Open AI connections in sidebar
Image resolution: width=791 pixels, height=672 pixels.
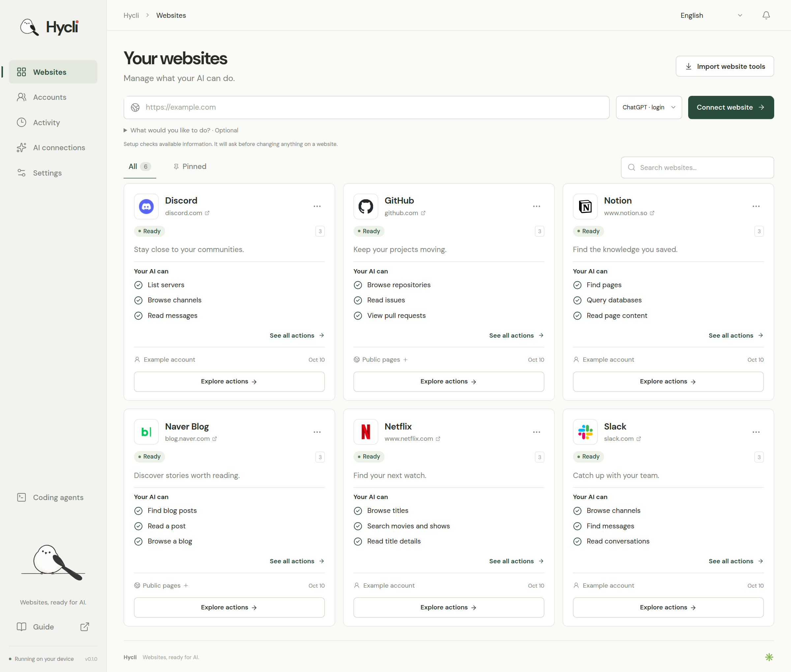53,148
